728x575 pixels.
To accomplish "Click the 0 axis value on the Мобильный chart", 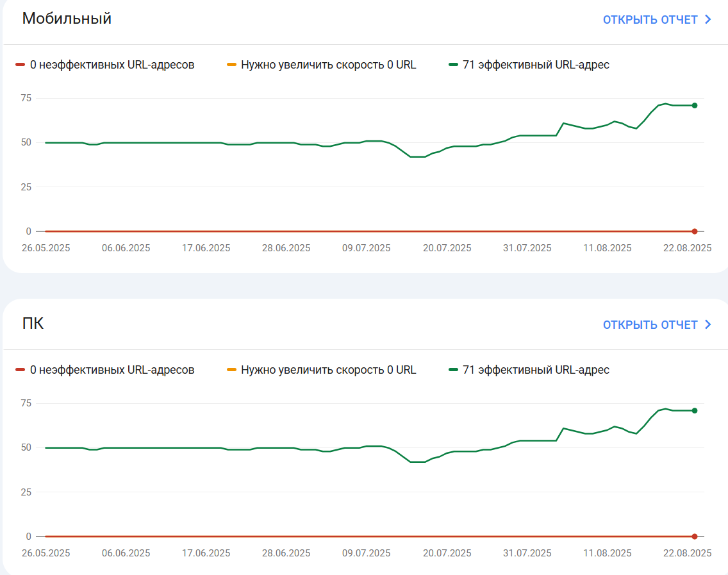I will click(x=29, y=231).
